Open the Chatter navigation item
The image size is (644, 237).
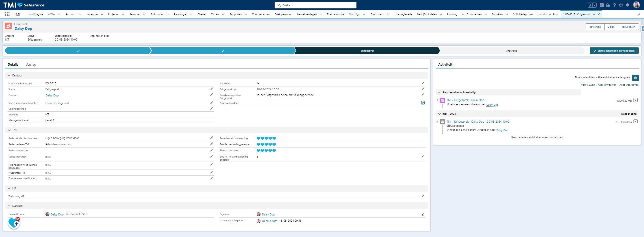coord(202,14)
